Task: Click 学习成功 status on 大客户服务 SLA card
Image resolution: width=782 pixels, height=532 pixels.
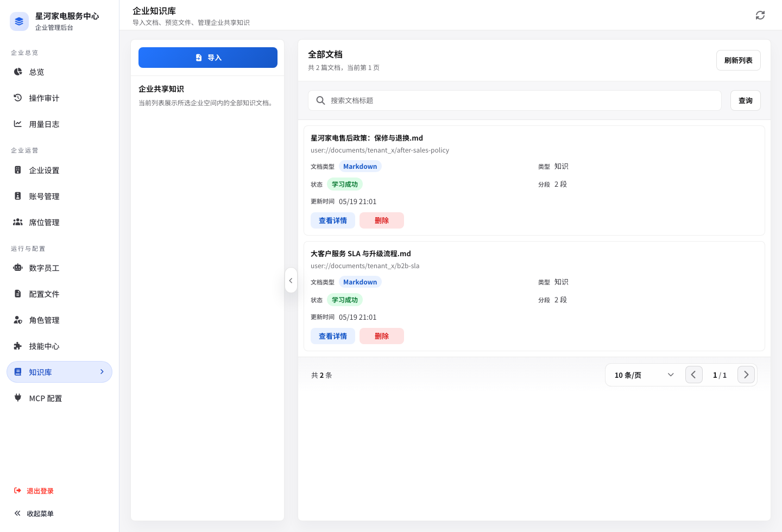Action: pyautogui.click(x=345, y=300)
